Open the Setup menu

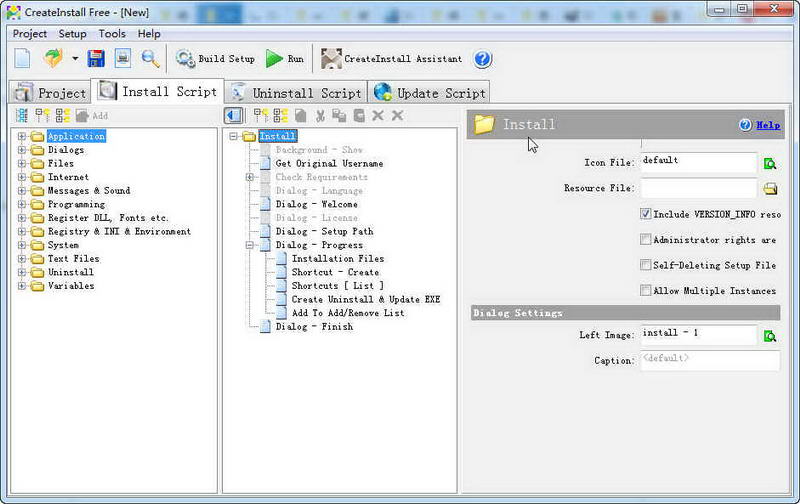[72, 34]
